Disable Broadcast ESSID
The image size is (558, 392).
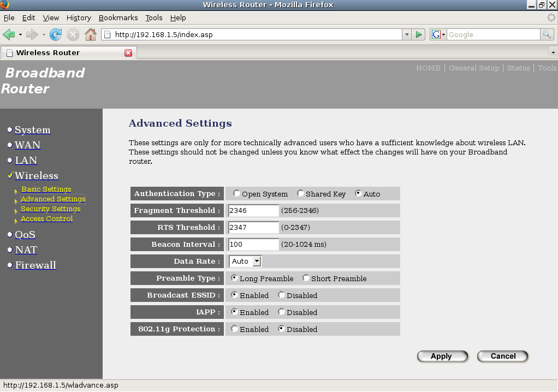point(281,294)
